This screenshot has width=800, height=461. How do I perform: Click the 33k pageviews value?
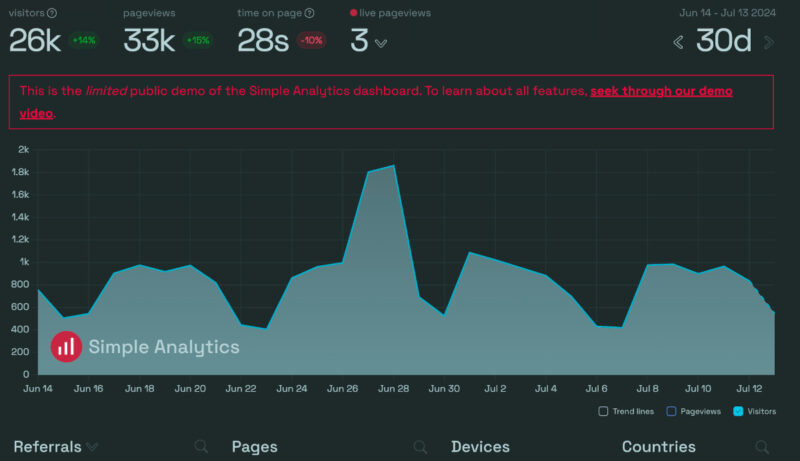pos(149,41)
